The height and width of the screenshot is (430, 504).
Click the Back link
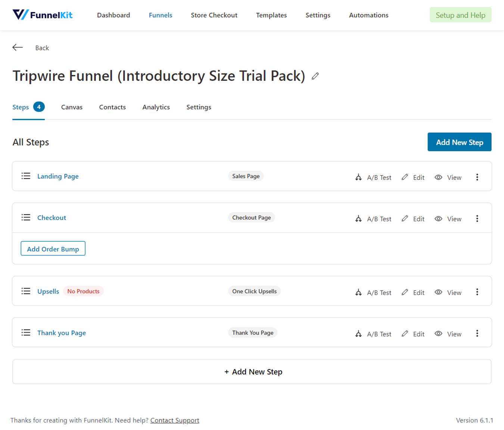point(42,48)
